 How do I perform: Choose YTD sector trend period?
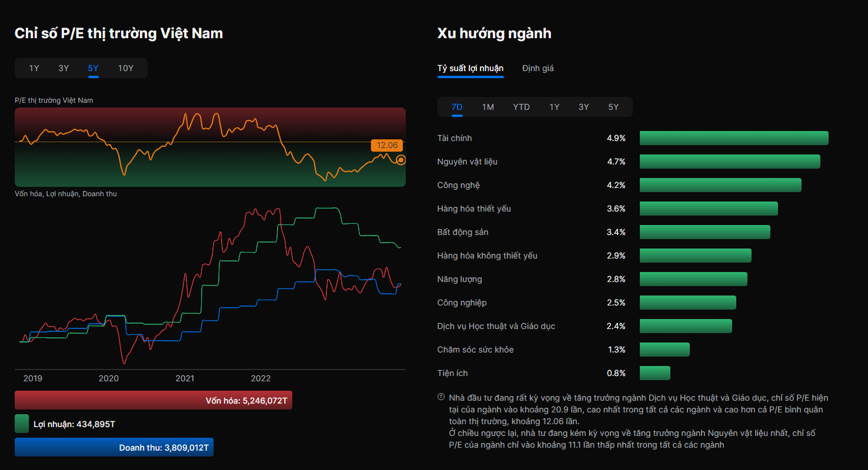coord(521,107)
